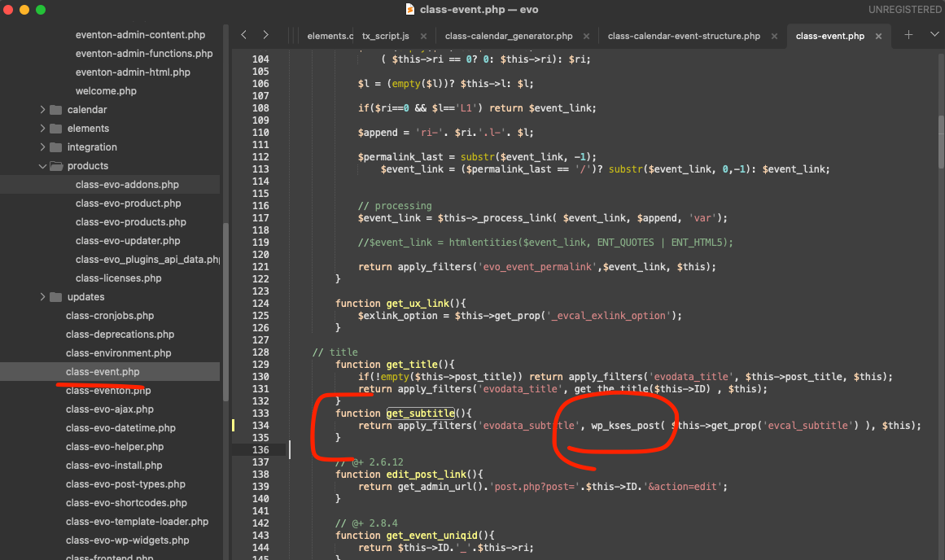Screen dimensions: 945x560
Task: Collapse the products folder
Action: (x=42, y=166)
